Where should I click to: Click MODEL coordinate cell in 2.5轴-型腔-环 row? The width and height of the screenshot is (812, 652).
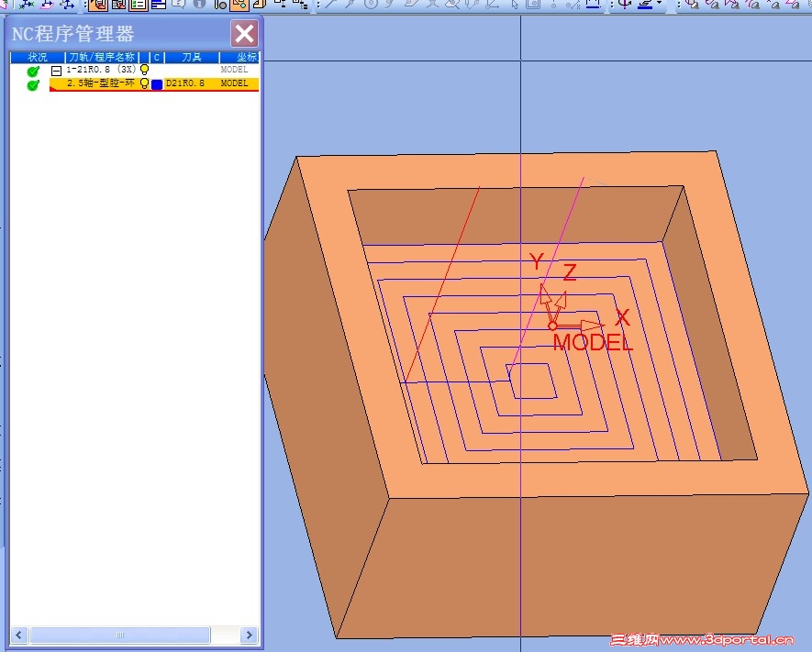click(x=234, y=83)
